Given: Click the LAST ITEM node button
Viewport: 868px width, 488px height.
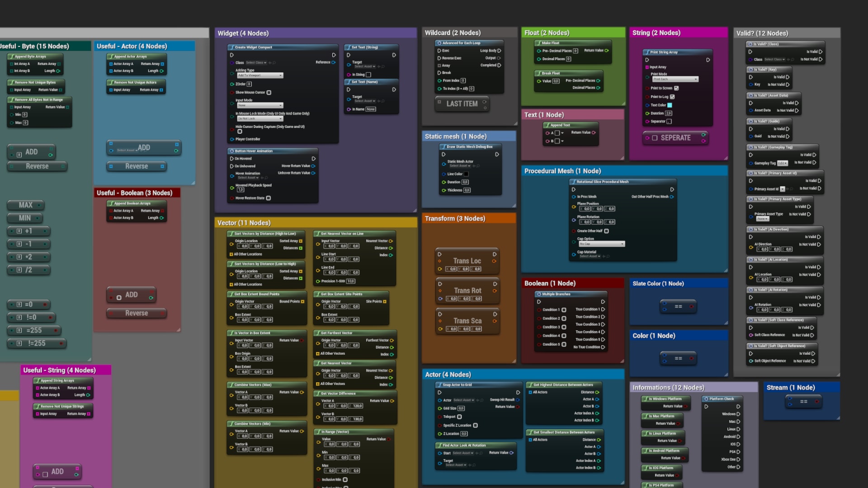Looking at the screenshot, I should tap(462, 103).
